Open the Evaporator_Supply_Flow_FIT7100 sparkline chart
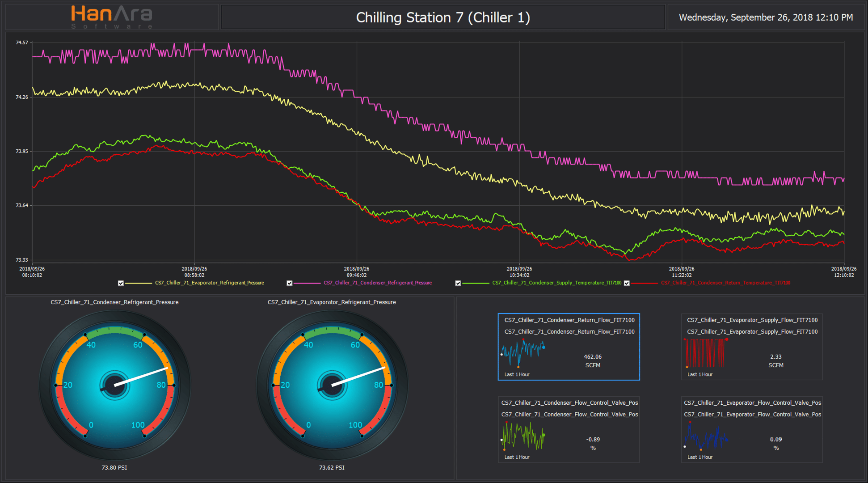The width and height of the screenshot is (868, 483). point(706,353)
